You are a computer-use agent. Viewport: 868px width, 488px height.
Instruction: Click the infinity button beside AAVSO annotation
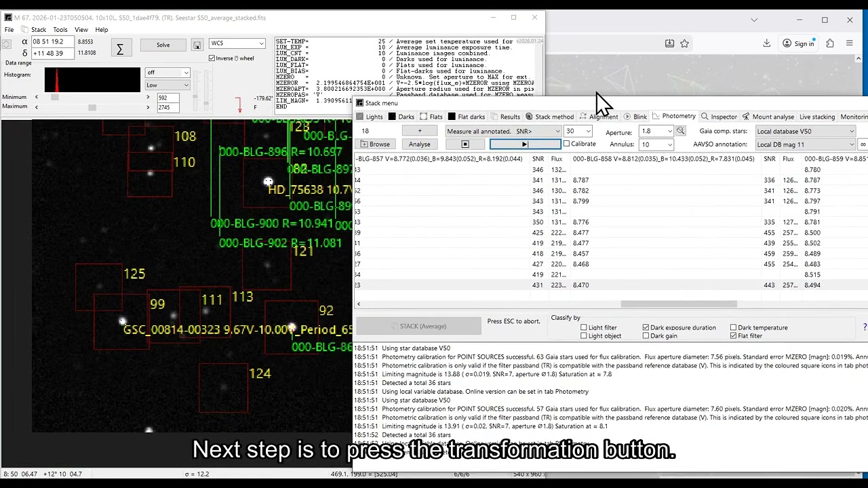(863, 144)
